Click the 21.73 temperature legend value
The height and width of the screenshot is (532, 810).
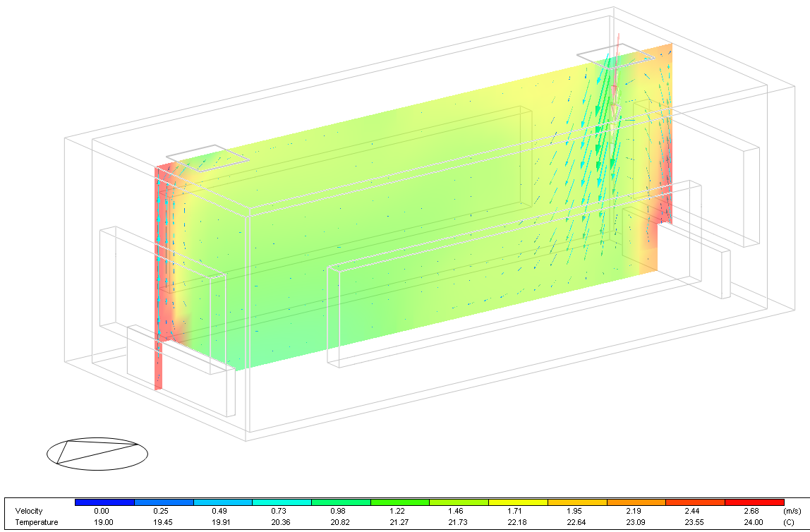(459, 522)
